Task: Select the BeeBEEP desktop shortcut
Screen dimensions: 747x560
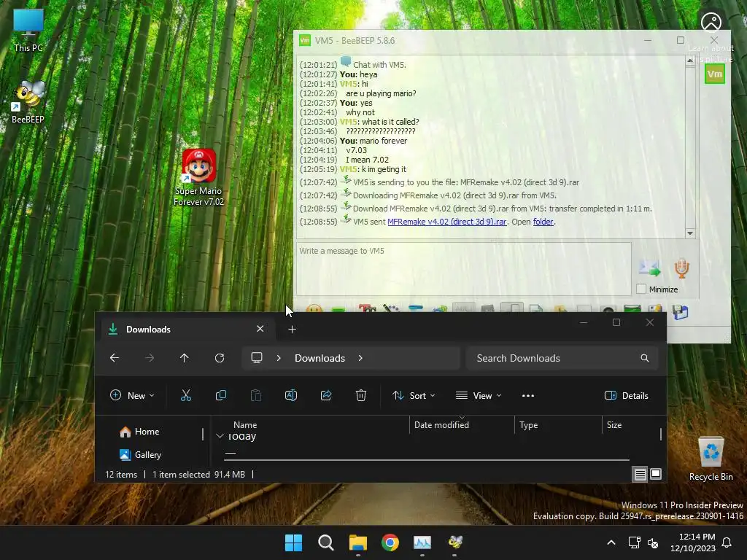Action: 28,102
